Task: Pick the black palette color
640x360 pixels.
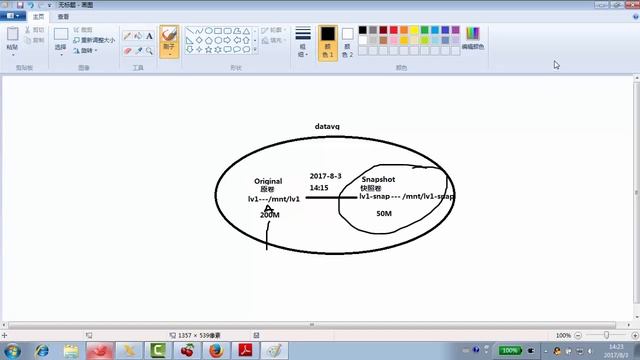Action: (x=362, y=30)
